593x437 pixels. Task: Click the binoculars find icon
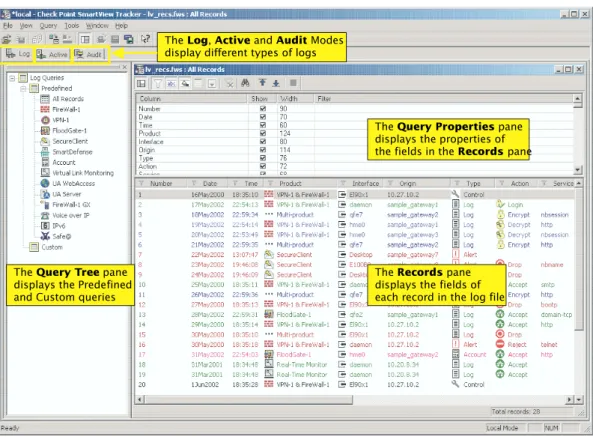[x=245, y=83]
